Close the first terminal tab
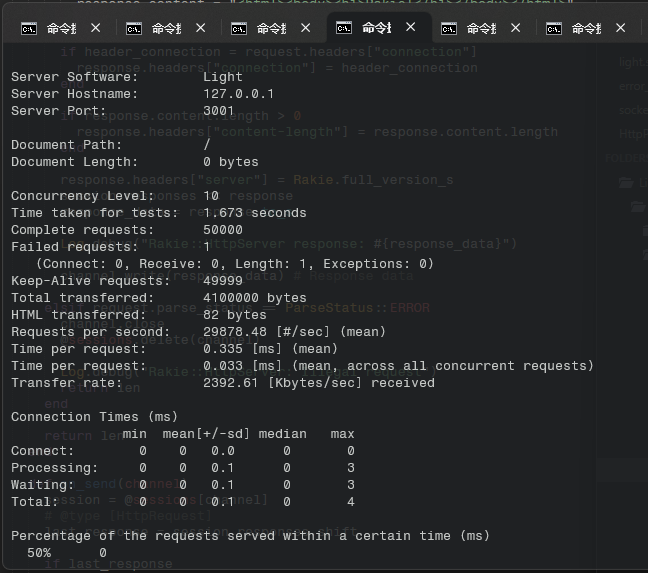648x573 pixels. [95, 28]
